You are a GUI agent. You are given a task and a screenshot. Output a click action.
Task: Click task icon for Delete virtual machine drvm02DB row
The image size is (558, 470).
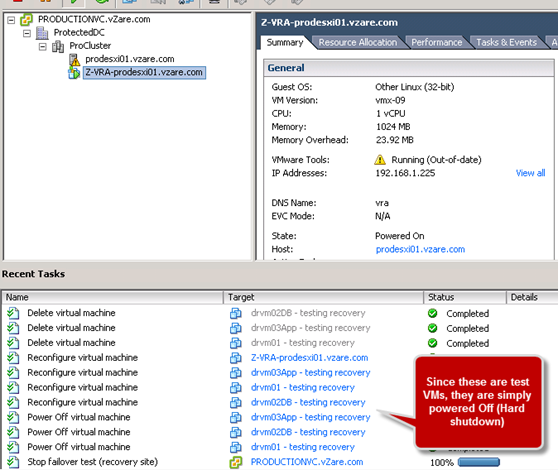(x=13, y=313)
